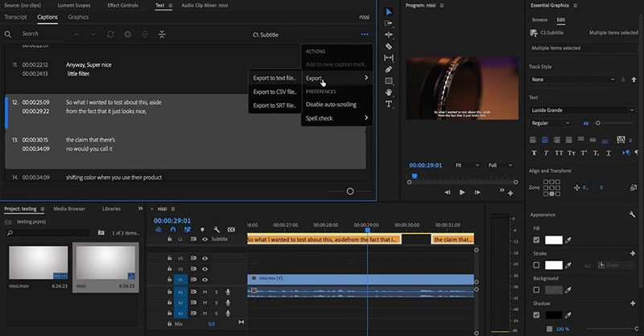Viewport: 644px width, 336px height.
Task: Merge the selected captions
Action: click(x=162, y=35)
